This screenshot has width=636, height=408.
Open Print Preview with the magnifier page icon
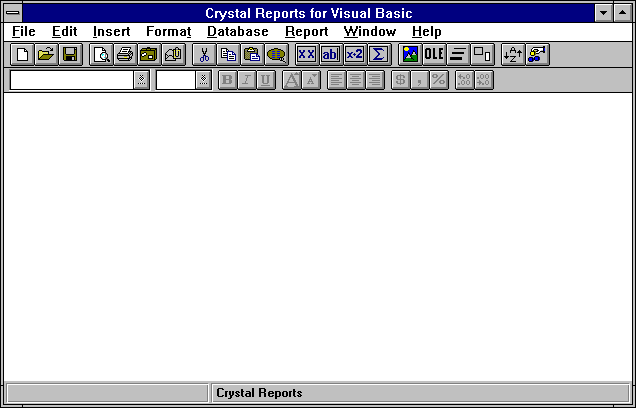coord(101,54)
